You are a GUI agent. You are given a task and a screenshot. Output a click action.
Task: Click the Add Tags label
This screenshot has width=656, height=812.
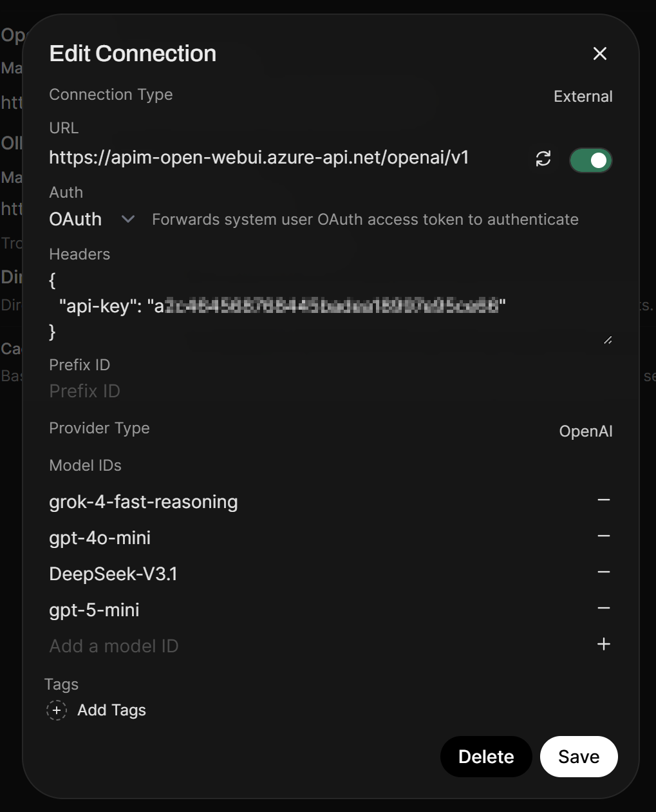(x=111, y=710)
